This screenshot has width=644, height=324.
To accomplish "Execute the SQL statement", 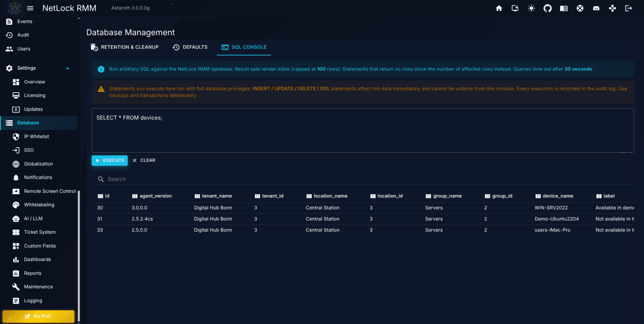I will (x=109, y=160).
